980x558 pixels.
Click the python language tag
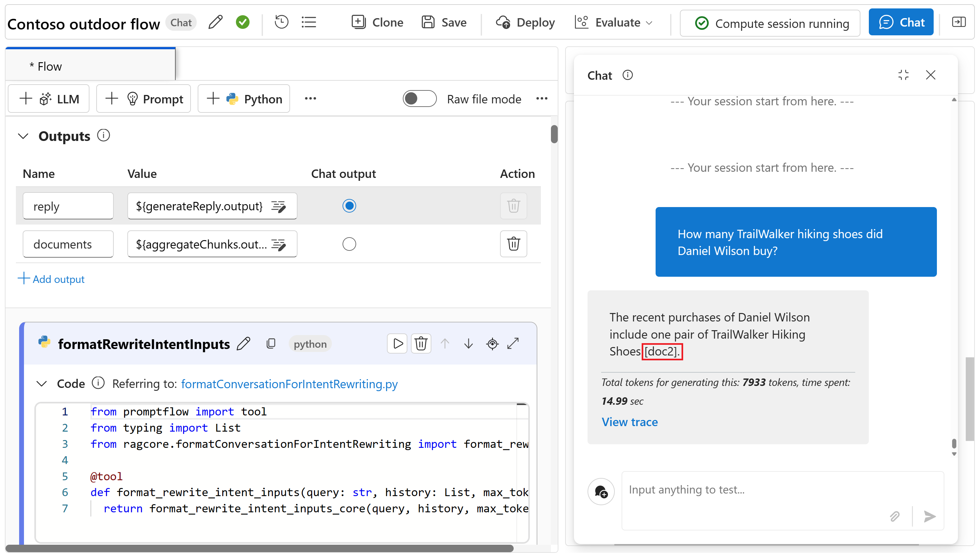coord(310,344)
